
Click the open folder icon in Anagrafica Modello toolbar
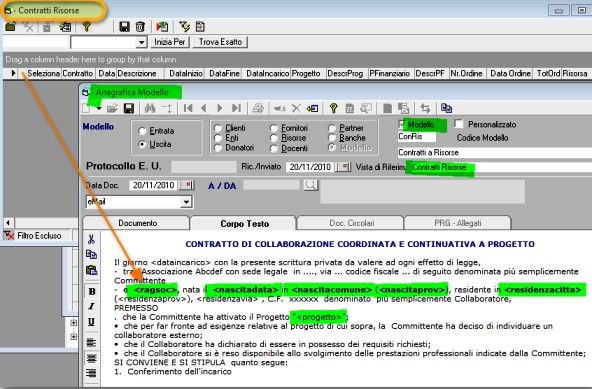(112, 109)
